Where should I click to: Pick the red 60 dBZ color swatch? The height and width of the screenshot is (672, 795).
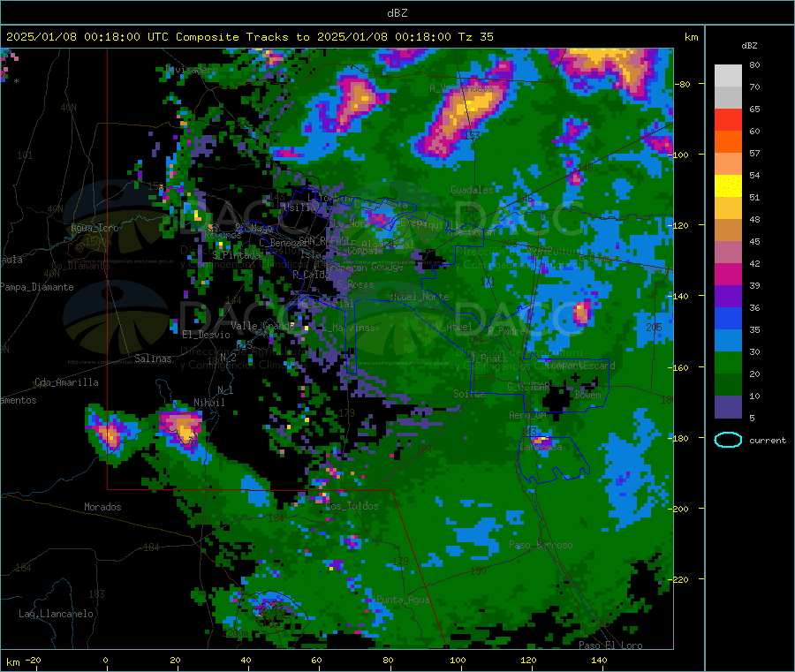(x=728, y=119)
